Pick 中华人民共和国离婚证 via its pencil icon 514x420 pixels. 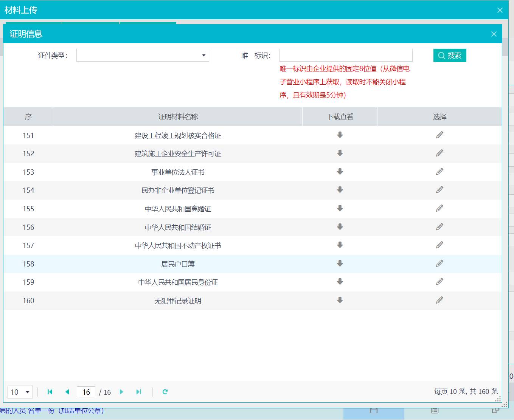point(439,208)
